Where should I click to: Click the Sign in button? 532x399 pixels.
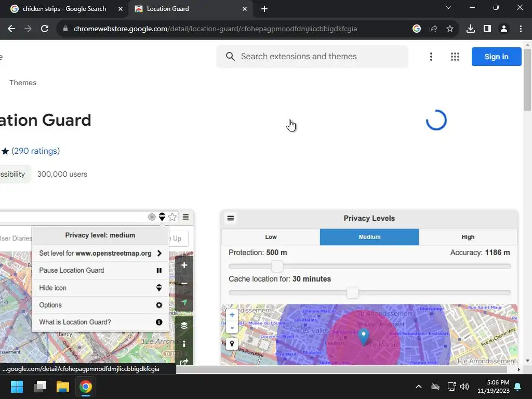[496, 56]
